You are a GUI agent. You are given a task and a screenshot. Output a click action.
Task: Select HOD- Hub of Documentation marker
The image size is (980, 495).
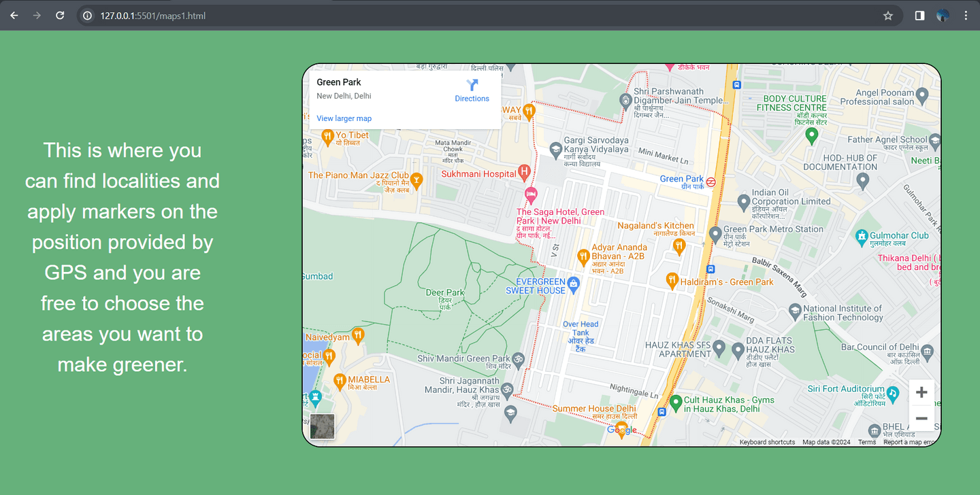click(863, 182)
